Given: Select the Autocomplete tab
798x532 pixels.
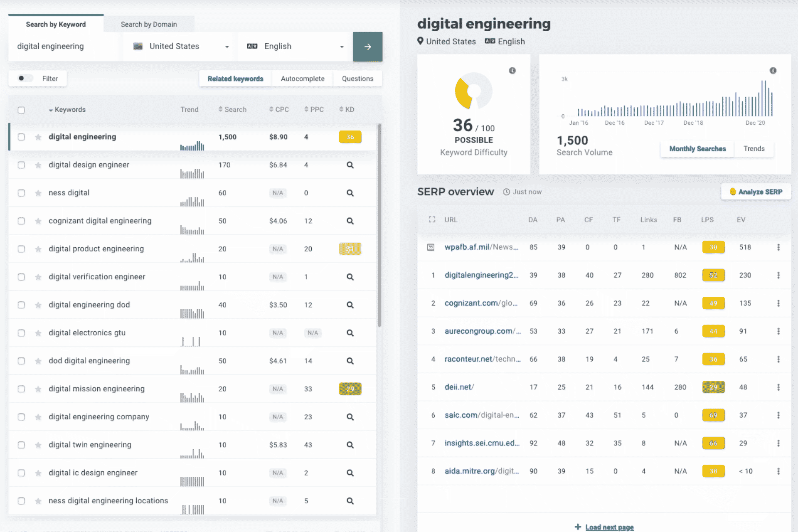Looking at the screenshot, I should tap(302, 79).
